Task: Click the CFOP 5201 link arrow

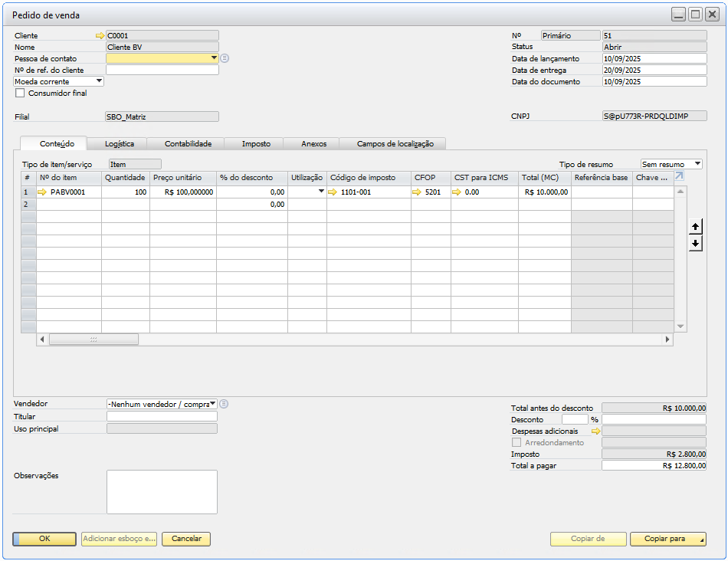Action: coord(418,192)
